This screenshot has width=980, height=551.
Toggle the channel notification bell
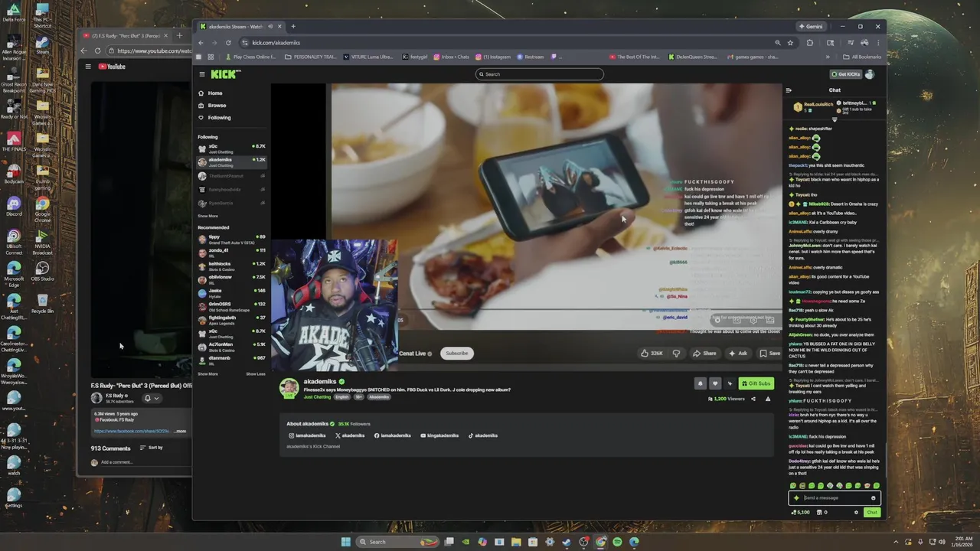click(x=700, y=383)
